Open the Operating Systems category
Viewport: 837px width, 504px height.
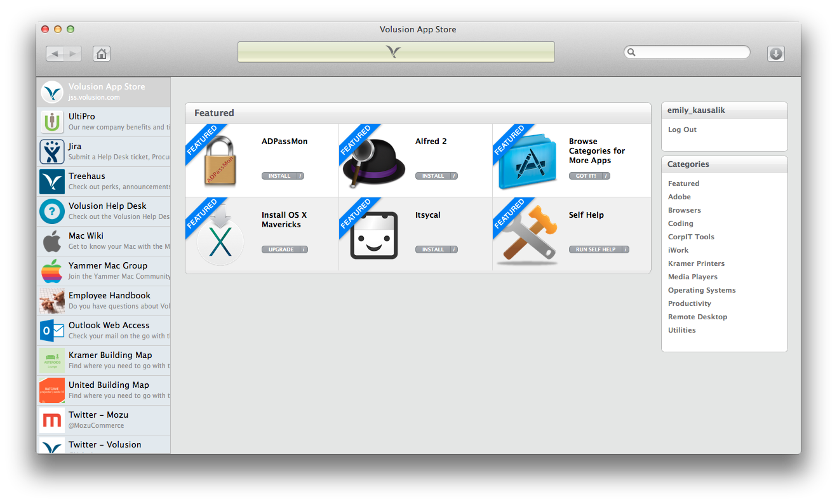click(702, 290)
